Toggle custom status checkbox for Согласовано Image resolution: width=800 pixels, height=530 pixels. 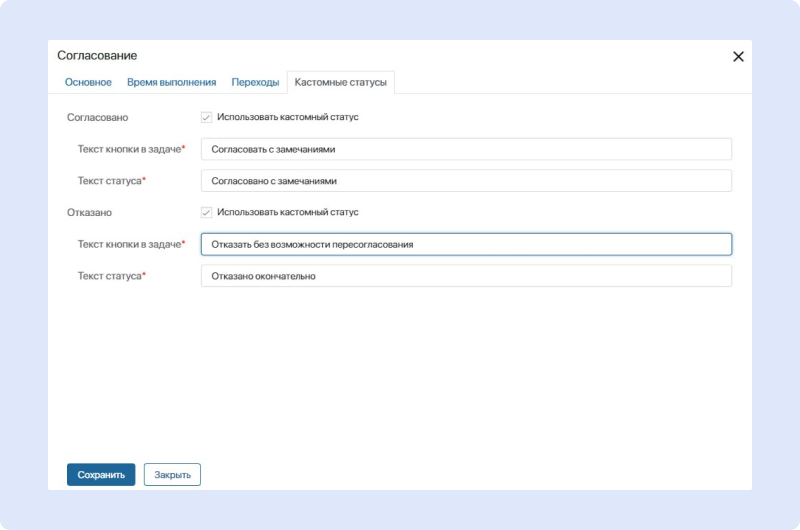click(x=207, y=117)
